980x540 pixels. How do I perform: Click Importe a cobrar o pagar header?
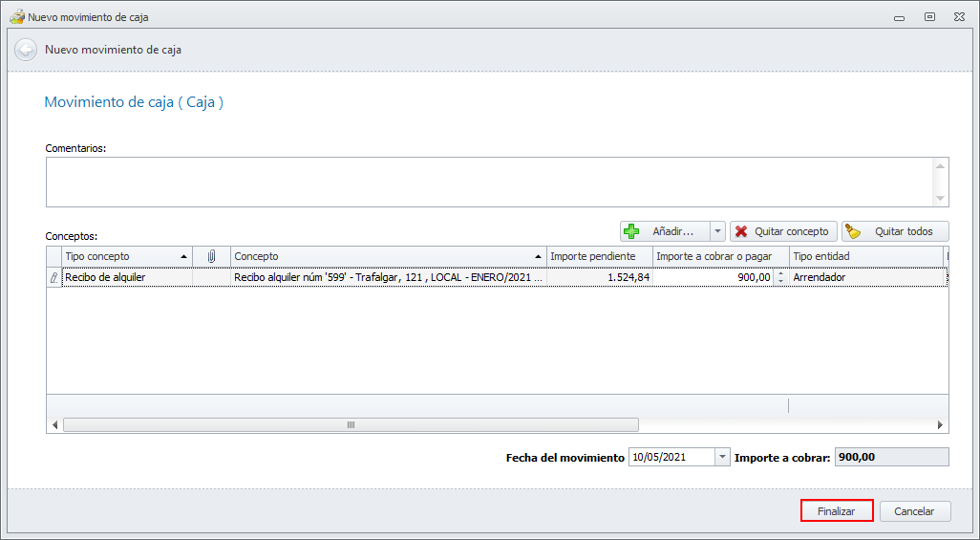click(720, 256)
